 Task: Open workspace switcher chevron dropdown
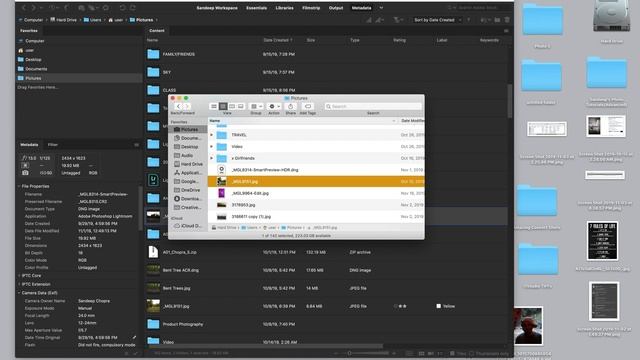coord(381,8)
